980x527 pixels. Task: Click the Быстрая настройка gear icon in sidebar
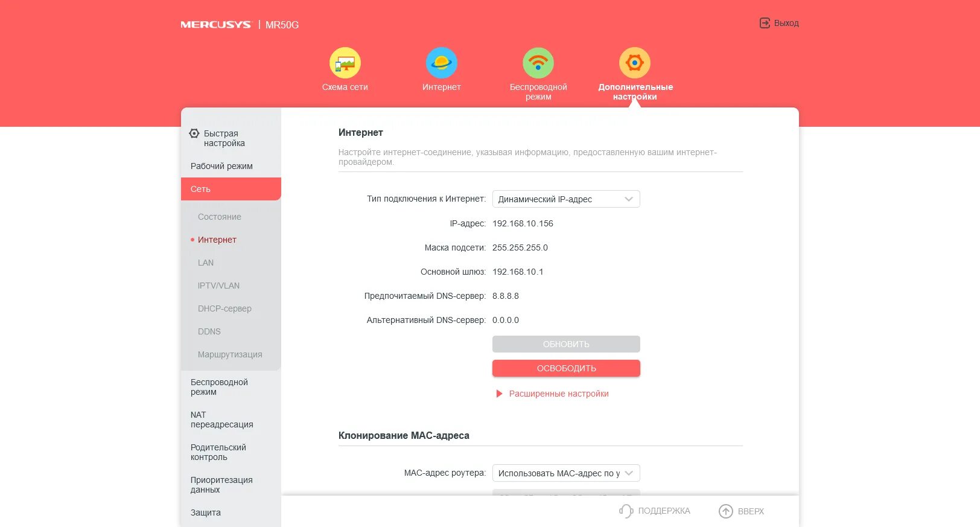pyautogui.click(x=194, y=133)
